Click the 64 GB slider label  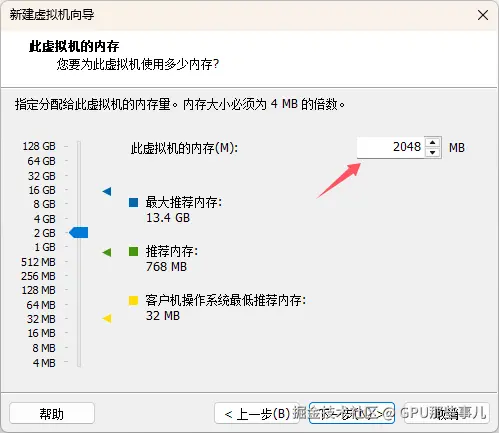(x=42, y=161)
